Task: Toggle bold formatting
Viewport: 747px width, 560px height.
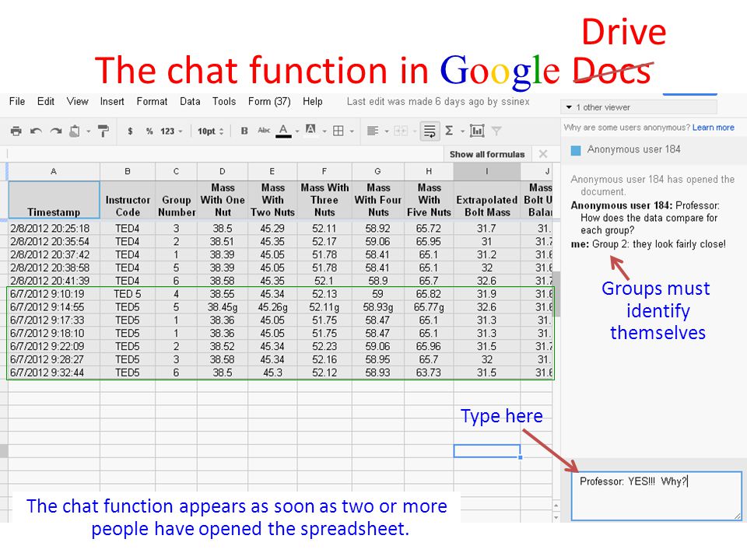Action: tap(244, 131)
